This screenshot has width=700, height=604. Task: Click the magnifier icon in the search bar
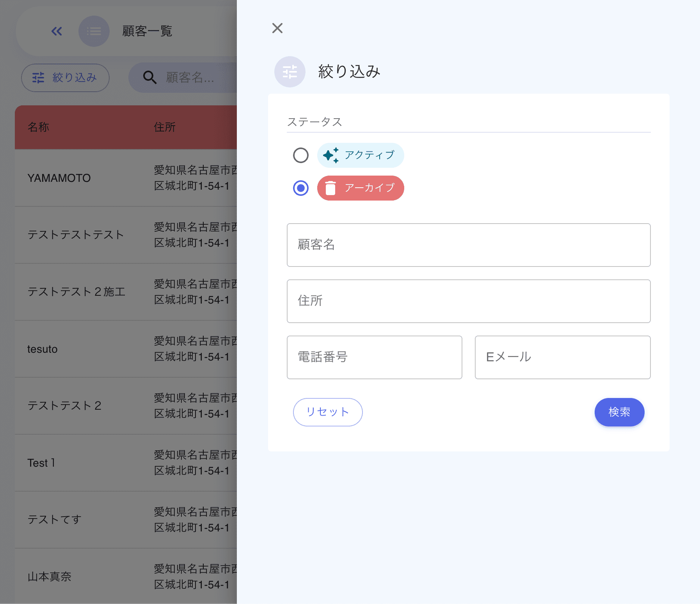(149, 78)
